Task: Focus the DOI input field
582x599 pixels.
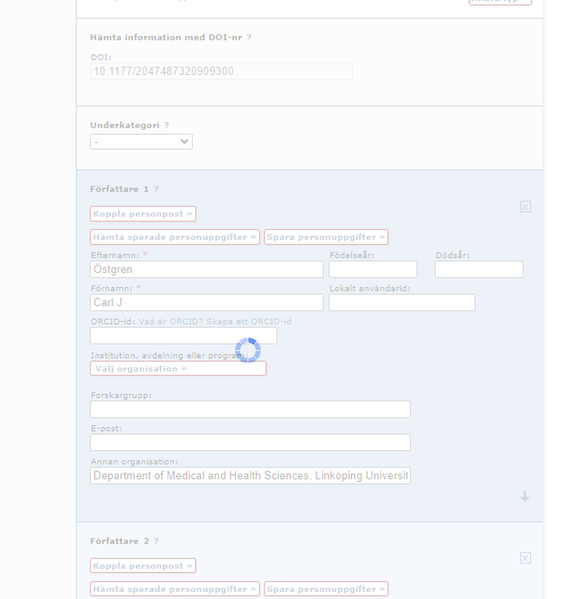Action: coord(221,71)
